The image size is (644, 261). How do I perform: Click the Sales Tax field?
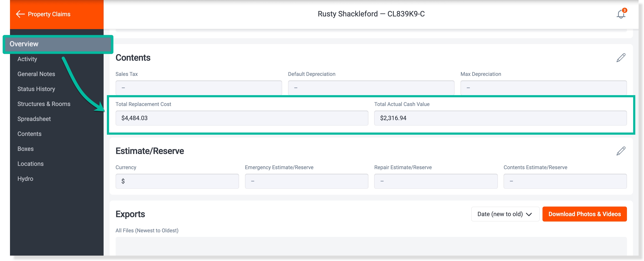[x=198, y=88]
